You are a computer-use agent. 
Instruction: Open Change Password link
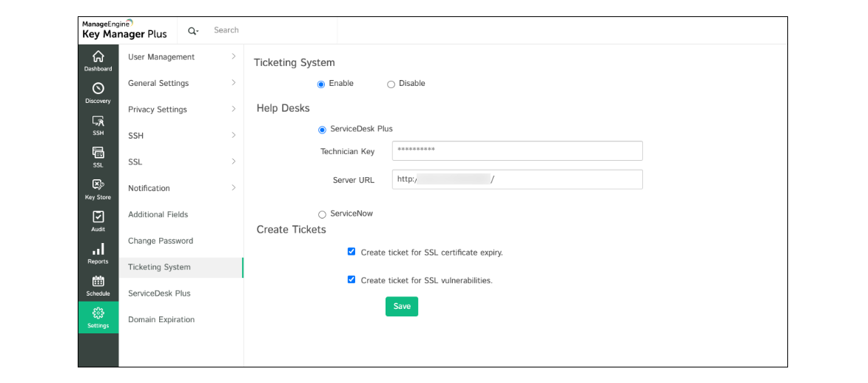[161, 241]
